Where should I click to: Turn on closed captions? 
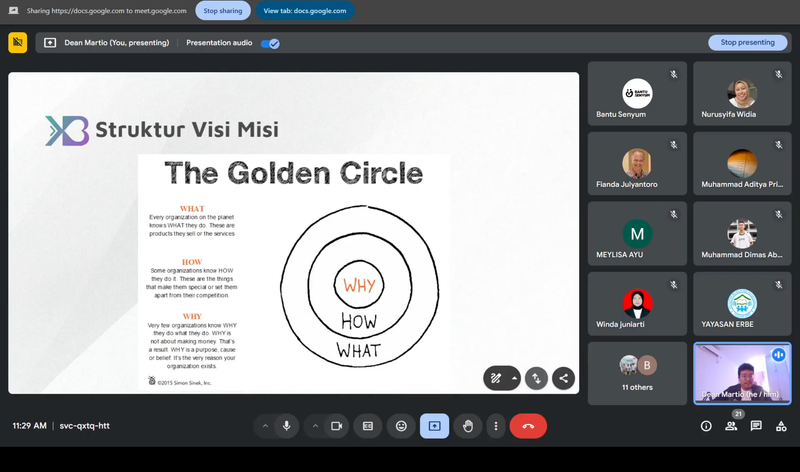coord(368,426)
